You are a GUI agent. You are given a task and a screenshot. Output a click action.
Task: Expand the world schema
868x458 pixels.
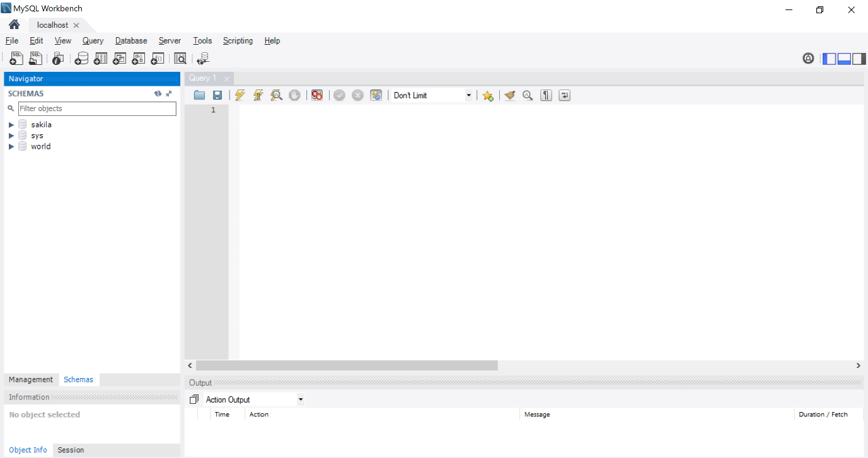pos(11,146)
